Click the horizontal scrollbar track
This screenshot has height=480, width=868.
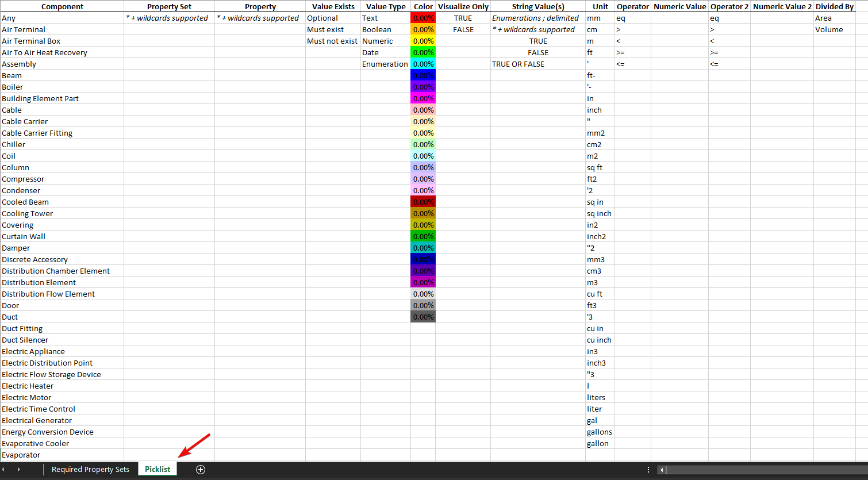[766, 470]
